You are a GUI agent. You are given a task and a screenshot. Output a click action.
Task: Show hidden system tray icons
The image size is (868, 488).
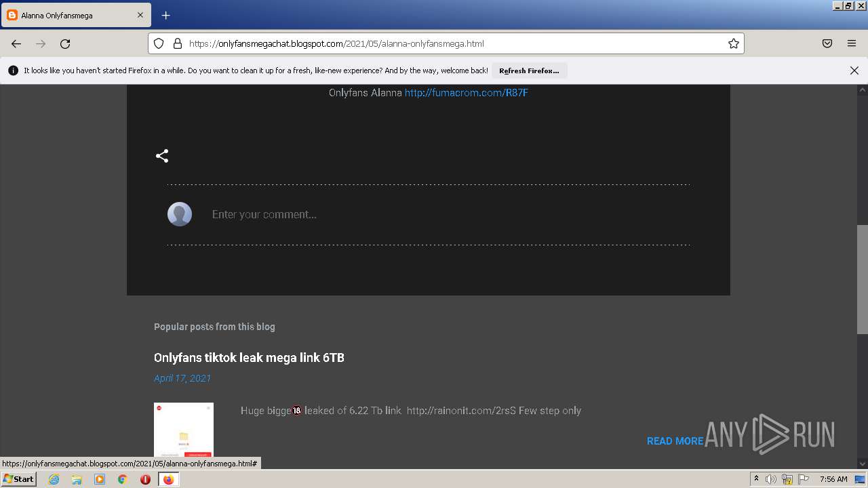tap(757, 479)
